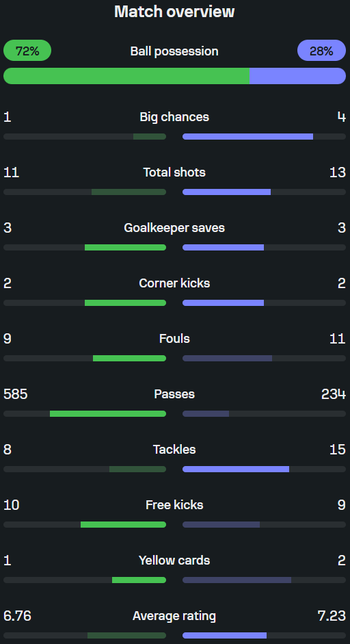This screenshot has height=644, width=350.
Task: Select the Free kicks label
Action: (x=174, y=505)
